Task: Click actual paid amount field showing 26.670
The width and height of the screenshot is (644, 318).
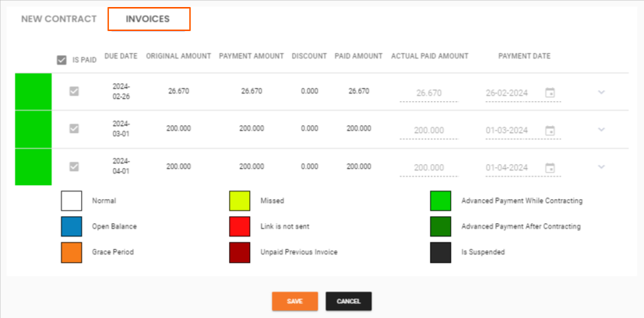Action: click(429, 93)
